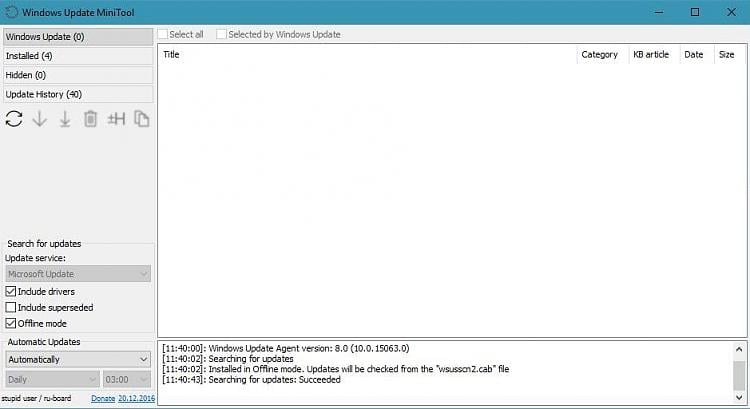Click the 'Windows Update Agent version' log line

pos(286,348)
